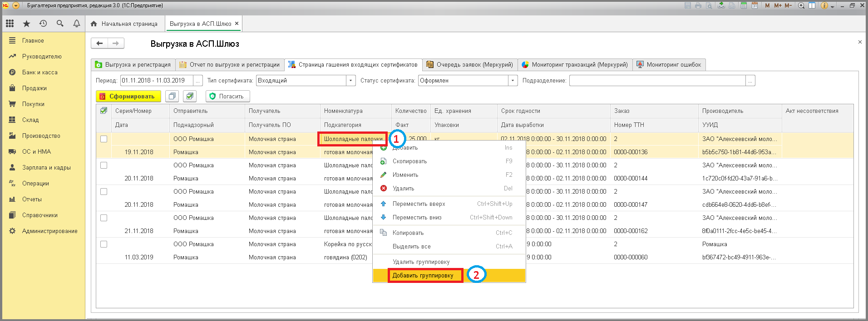Screen dimensions: 868x321
Task: Tick the checkbox for the 11.03.2019 row
Action: click(x=104, y=244)
